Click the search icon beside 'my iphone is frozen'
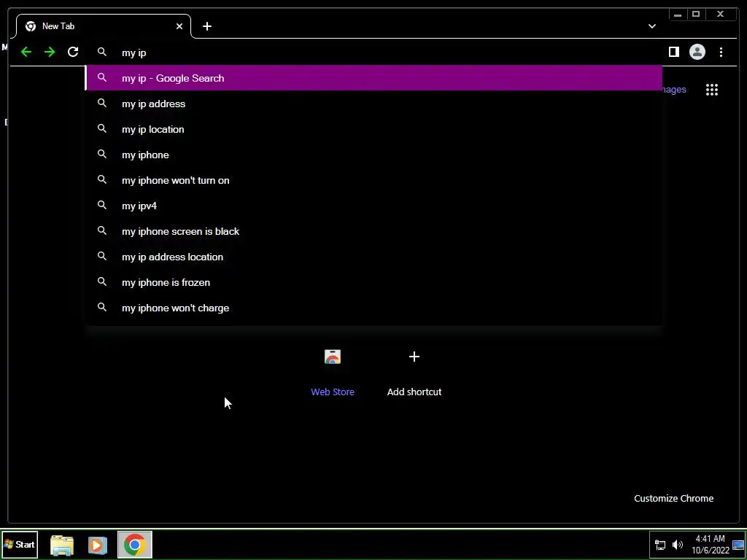Image resolution: width=747 pixels, height=560 pixels. point(102,282)
